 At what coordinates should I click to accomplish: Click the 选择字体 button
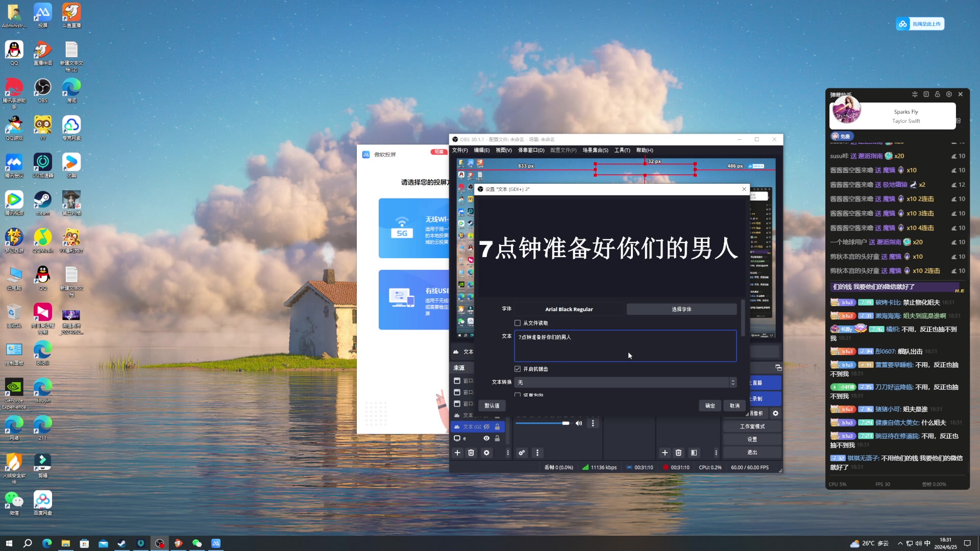(681, 309)
